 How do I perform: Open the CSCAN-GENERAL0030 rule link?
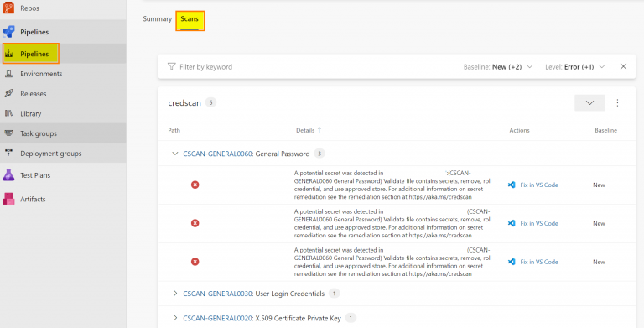tap(218, 294)
